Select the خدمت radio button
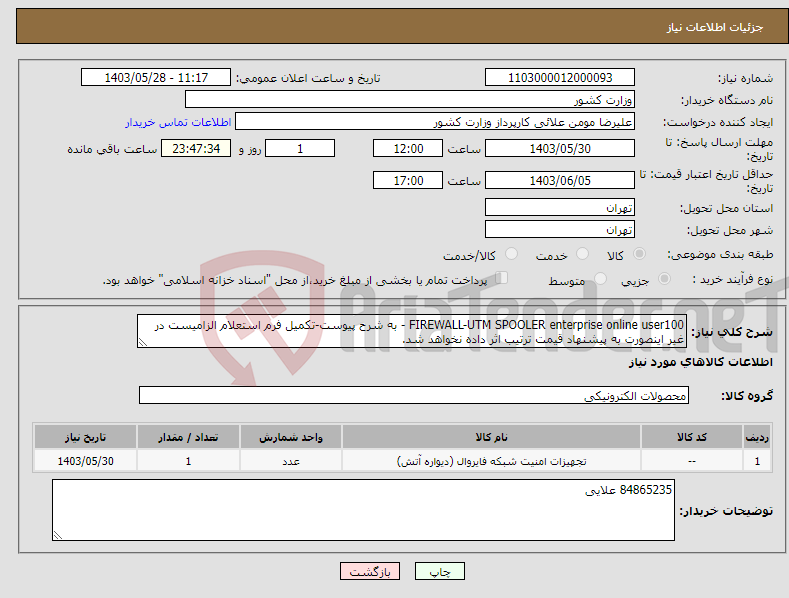Image resolution: width=789 pixels, height=598 pixels. point(582,254)
